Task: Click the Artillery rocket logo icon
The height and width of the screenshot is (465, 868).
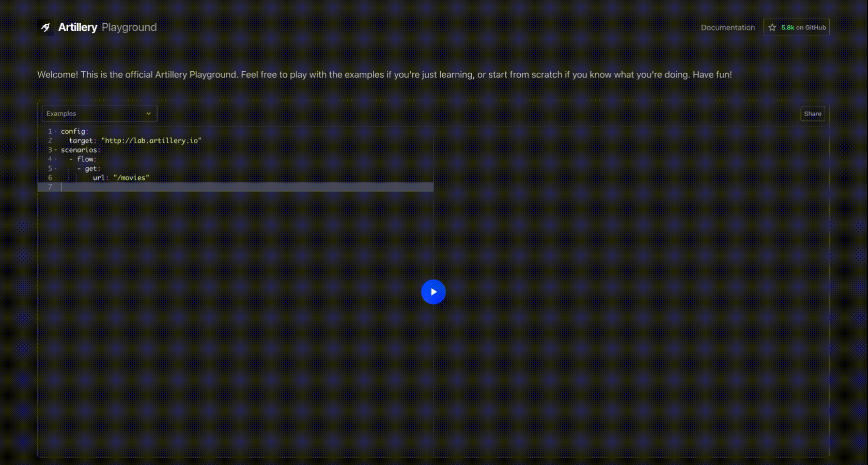Action: pyautogui.click(x=45, y=27)
